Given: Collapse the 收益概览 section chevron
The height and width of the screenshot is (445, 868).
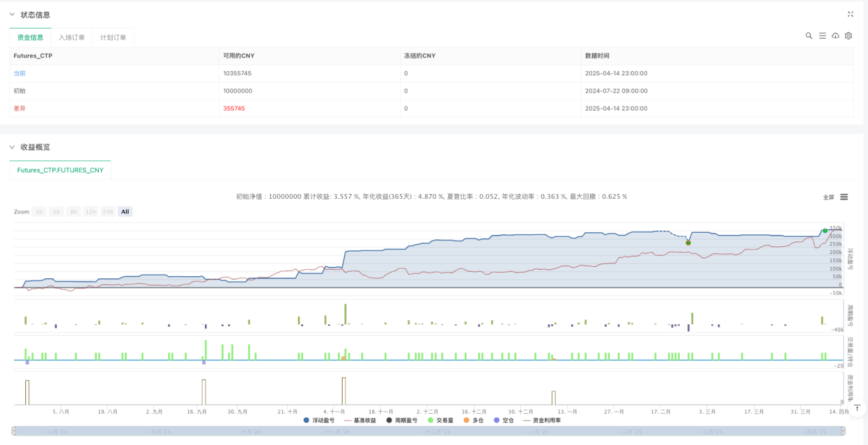Looking at the screenshot, I should [x=11, y=147].
